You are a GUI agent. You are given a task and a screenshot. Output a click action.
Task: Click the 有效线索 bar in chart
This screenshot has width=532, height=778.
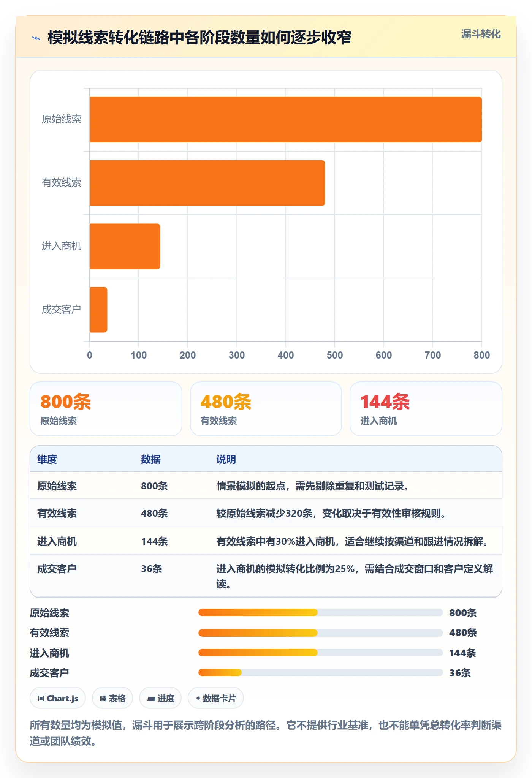point(207,183)
